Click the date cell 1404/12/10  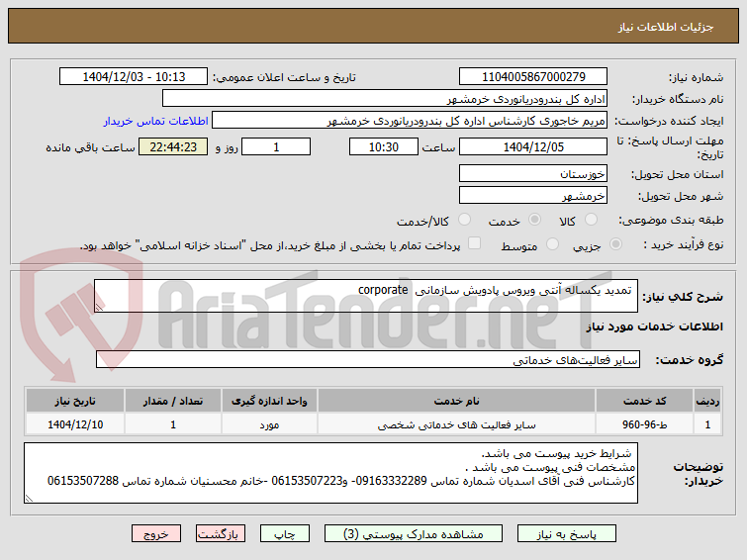[x=75, y=424]
